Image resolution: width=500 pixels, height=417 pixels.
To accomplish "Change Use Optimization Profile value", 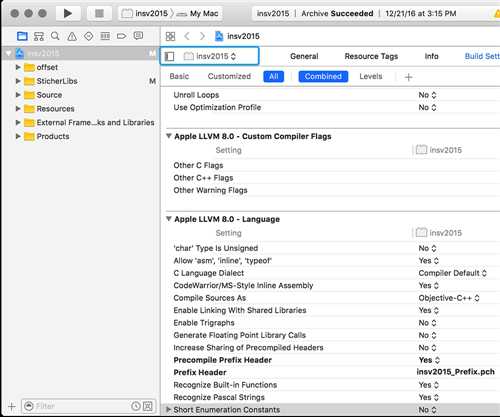I will click(x=427, y=107).
